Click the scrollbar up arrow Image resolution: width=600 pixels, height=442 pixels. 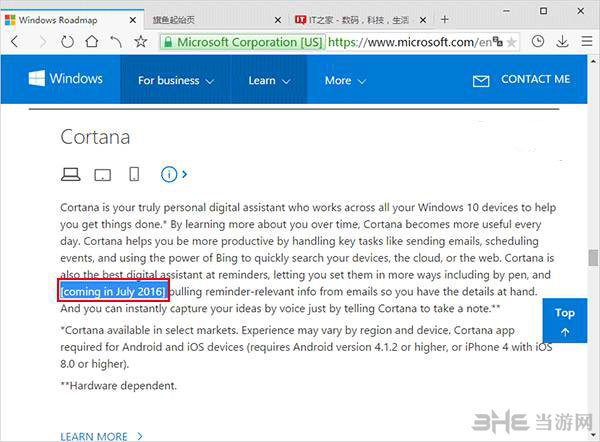pos(593,60)
